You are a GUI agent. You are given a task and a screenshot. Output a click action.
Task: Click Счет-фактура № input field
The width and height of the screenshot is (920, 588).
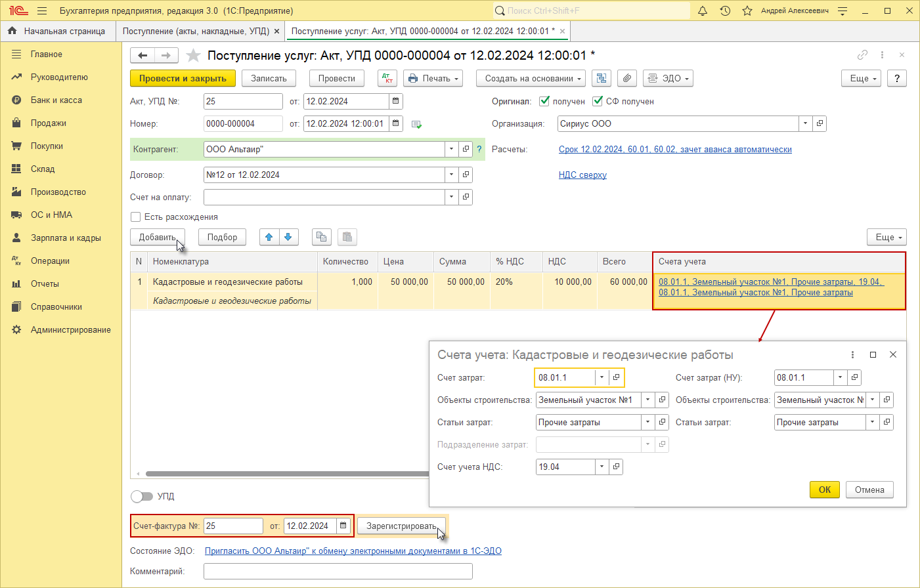(x=233, y=526)
